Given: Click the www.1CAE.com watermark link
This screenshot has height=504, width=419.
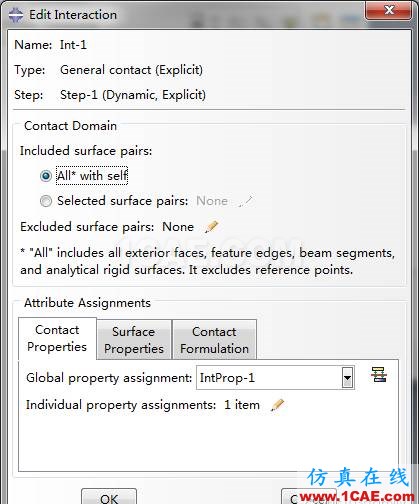Looking at the screenshot, I should pos(357,497).
